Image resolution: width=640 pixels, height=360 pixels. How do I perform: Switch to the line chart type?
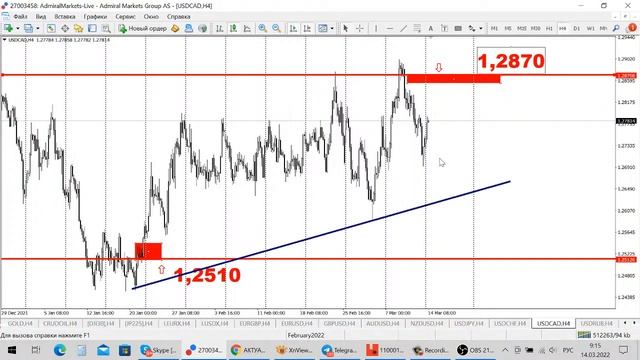click(247, 28)
